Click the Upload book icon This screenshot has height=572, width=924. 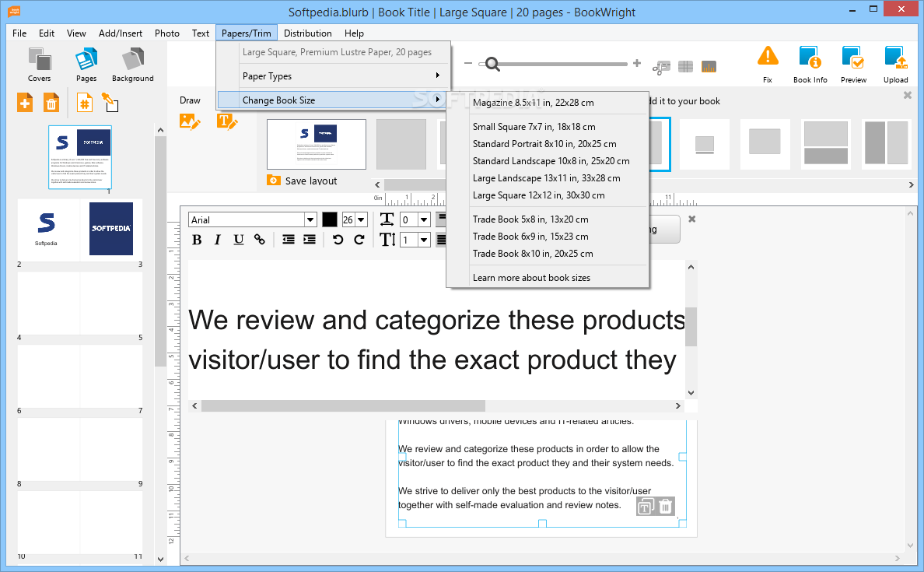pyautogui.click(x=896, y=65)
